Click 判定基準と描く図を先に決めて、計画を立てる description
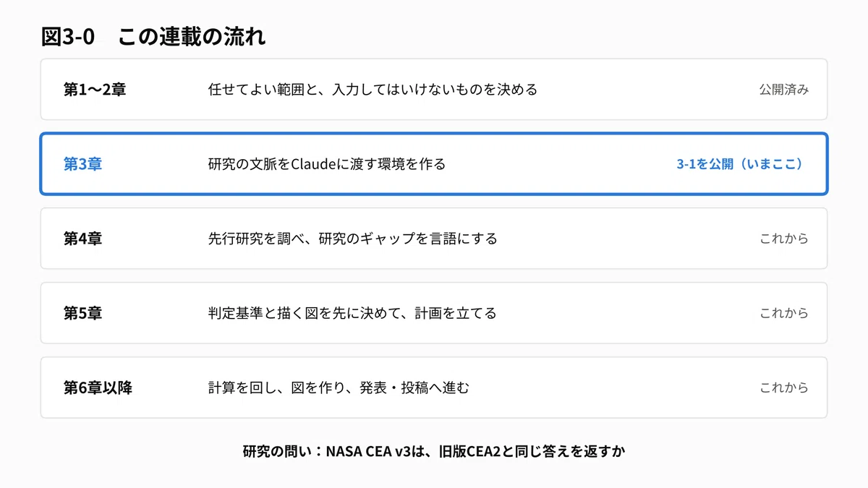Image resolution: width=868 pixels, height=488 pixels. [x=352, y=313]
